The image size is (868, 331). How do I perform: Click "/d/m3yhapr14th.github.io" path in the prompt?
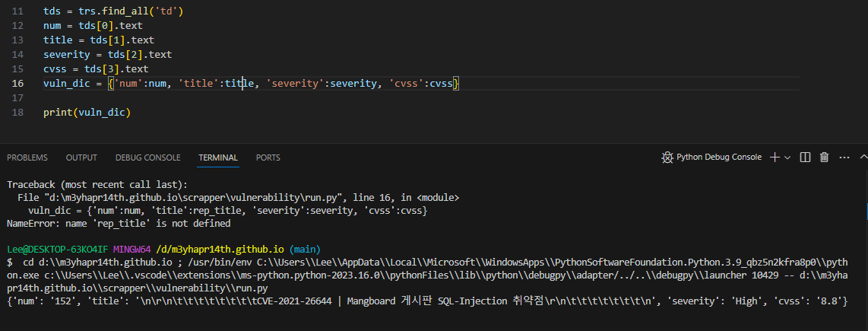point(220,250)
